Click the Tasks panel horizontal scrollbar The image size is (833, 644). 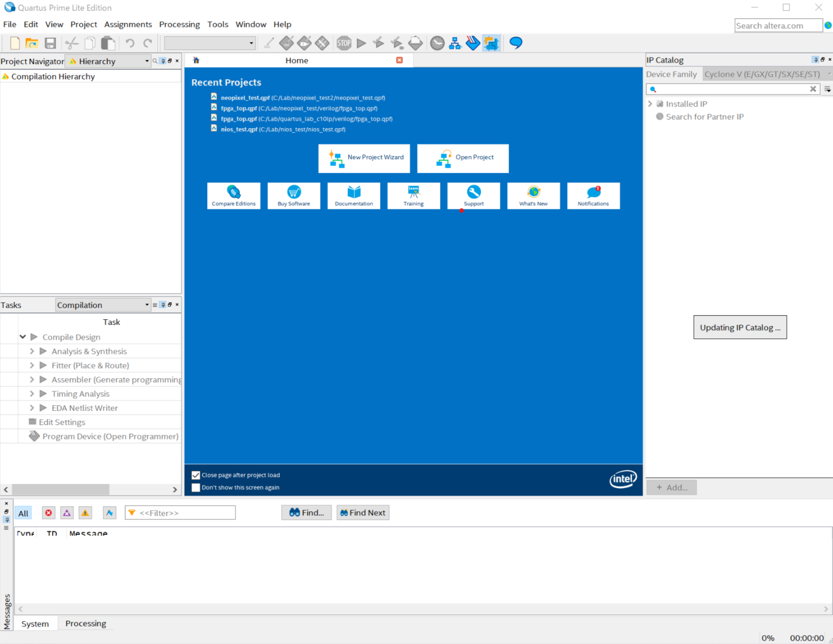pos(61,489)
